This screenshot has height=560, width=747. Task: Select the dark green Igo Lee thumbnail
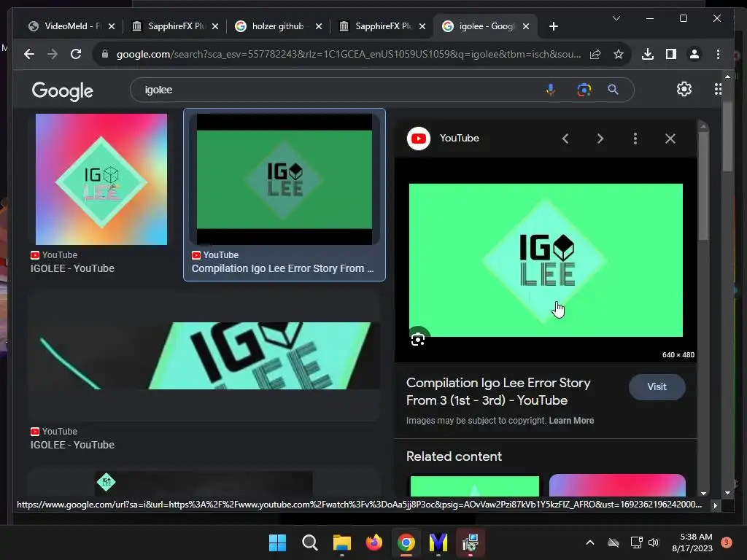pos(285,179)
